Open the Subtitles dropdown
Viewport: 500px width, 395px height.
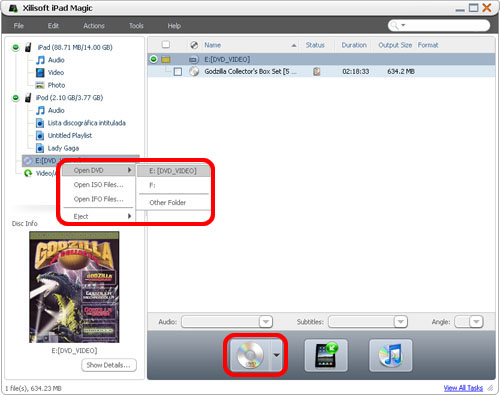pyautogui.click(x=400, y=322)
